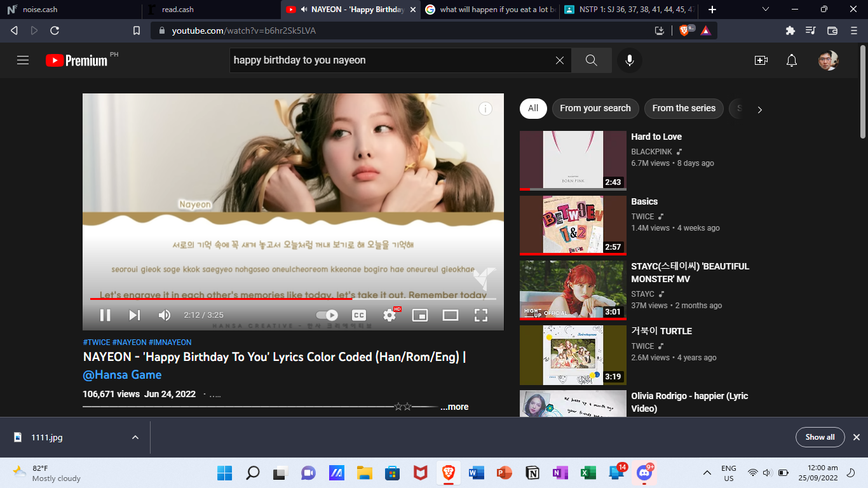Viewport: 868px width, 488px height.
Task: Expand the description with ...more
Action: point(454,407)
